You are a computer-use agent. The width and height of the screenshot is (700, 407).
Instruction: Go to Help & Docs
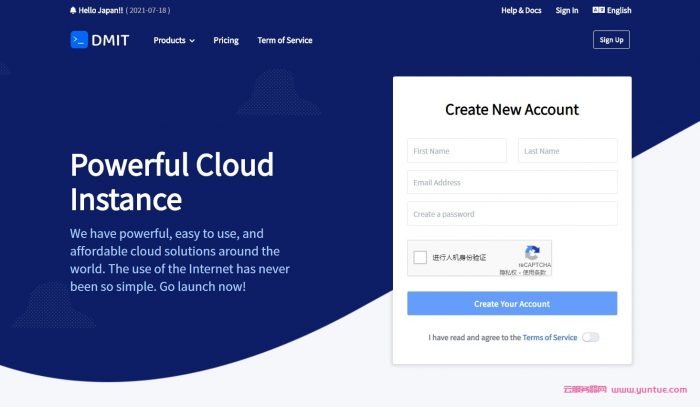click(521, 10)
